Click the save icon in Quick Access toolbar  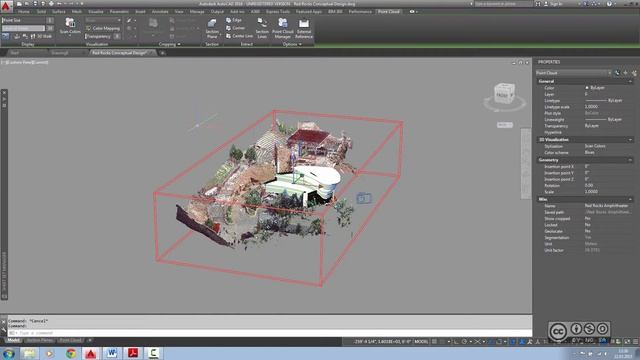(35, 4)
